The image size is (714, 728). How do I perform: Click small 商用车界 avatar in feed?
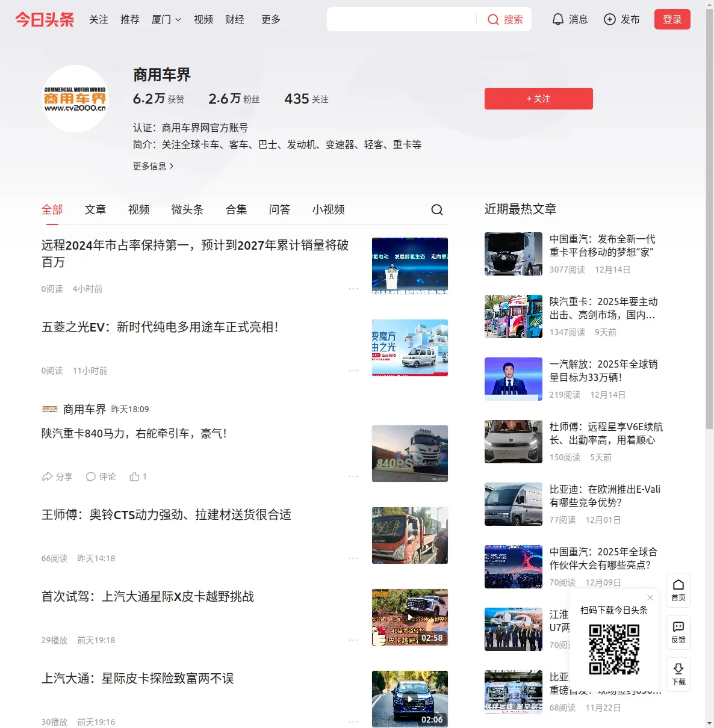coord(50,409)
